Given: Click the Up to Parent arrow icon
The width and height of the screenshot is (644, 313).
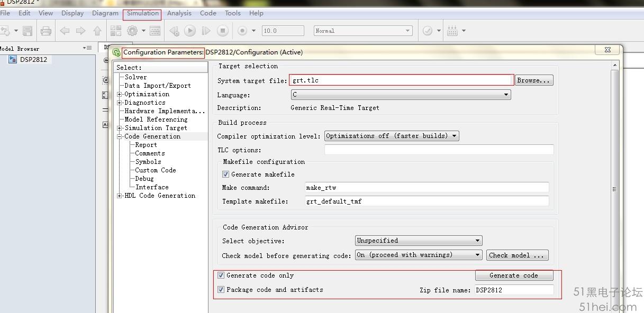Looking at the screenshot, I should pos(97,31).
